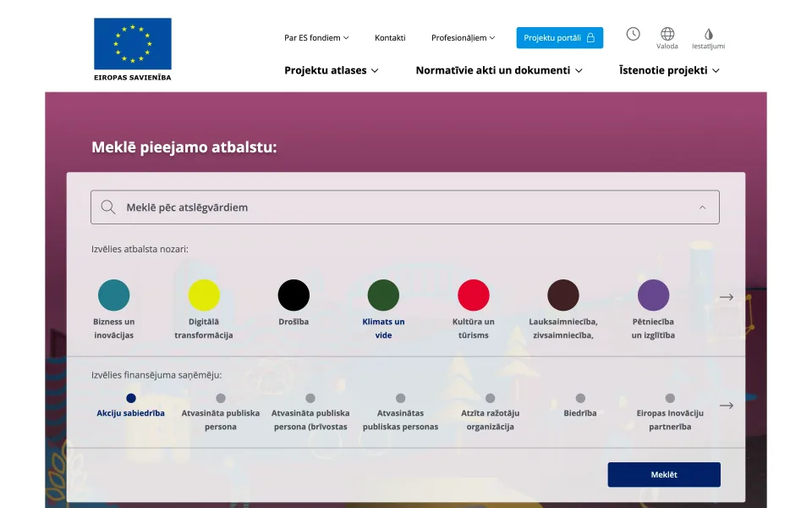
Task: Select the Biedrība radio option
Action: 580,398
